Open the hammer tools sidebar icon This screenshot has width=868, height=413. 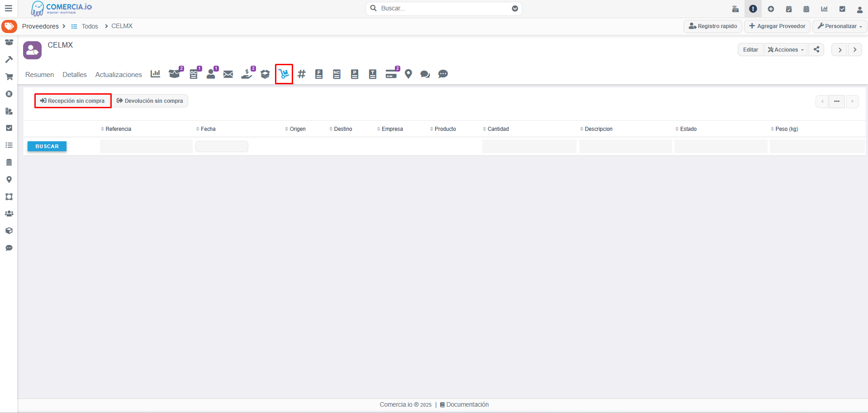click(9, 59)
